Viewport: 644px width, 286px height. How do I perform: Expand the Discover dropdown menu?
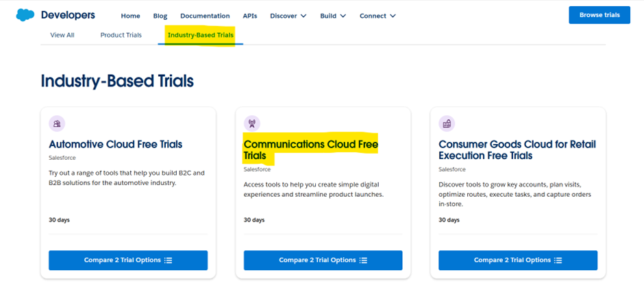[288, 16]
